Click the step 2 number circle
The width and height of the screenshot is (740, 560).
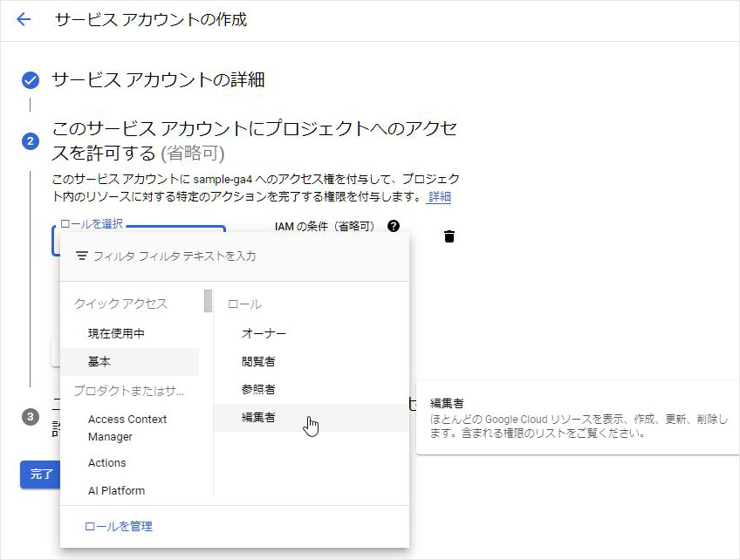(31, 141)
